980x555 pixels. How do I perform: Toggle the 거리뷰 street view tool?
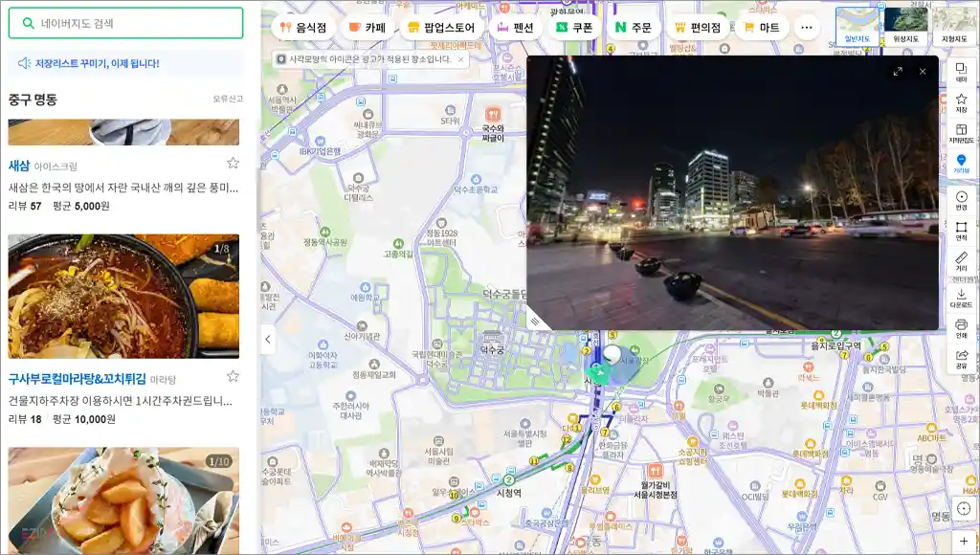(x=961, y=165)
